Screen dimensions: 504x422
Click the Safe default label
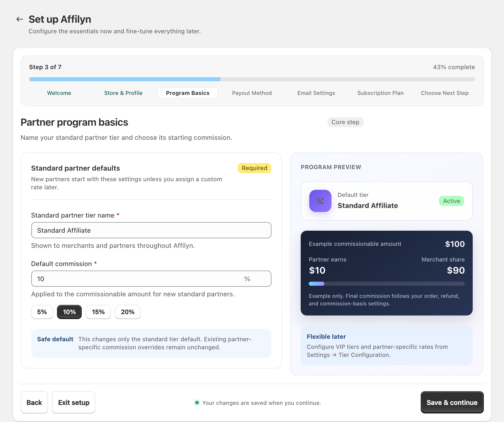[55, 339]
